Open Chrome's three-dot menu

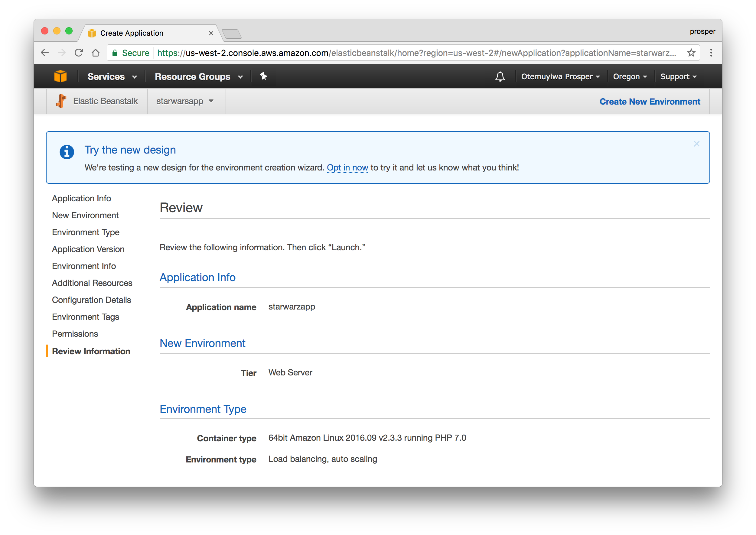pos(711,53)
